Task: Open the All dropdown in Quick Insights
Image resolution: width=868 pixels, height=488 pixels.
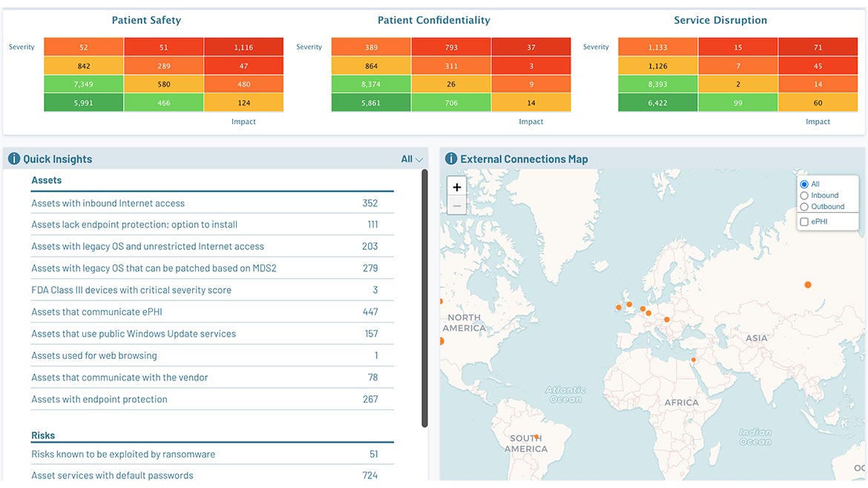Action: click(x=412, y=159)
